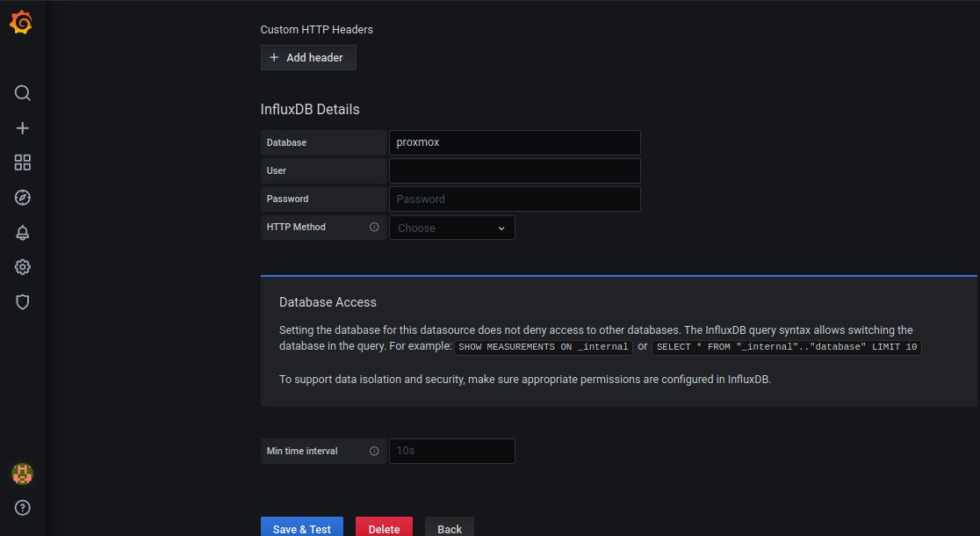The image size is (980, 536).
Task: Click SHOW MEASUREMENTS ON _internal code snippet
Action: coord(543,347)
